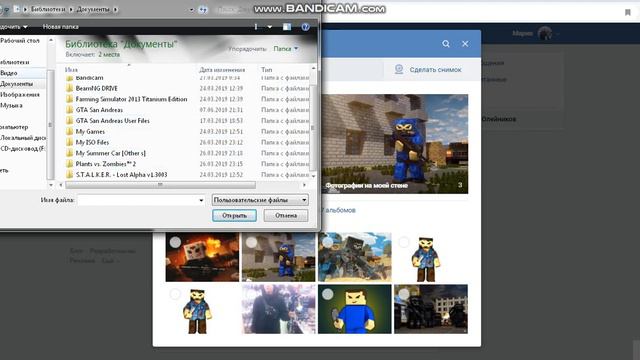Select the blue soldier photo circle in first row
Viewport: 640px width, 360px height.
251,242
